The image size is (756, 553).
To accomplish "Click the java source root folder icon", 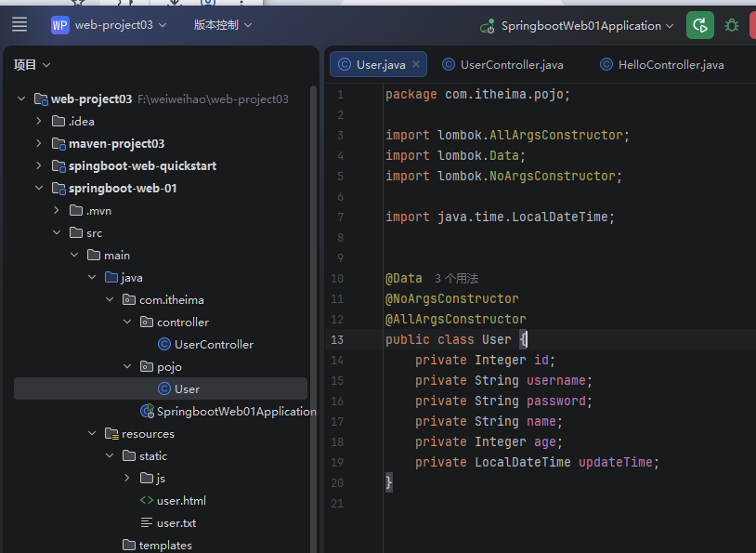I will 111,277.
